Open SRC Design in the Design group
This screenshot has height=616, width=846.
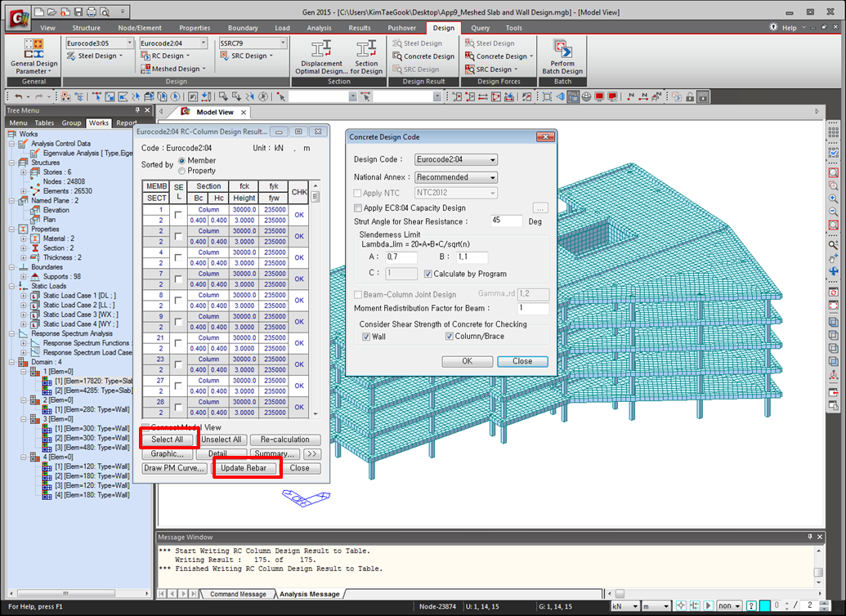click(247, 56)
